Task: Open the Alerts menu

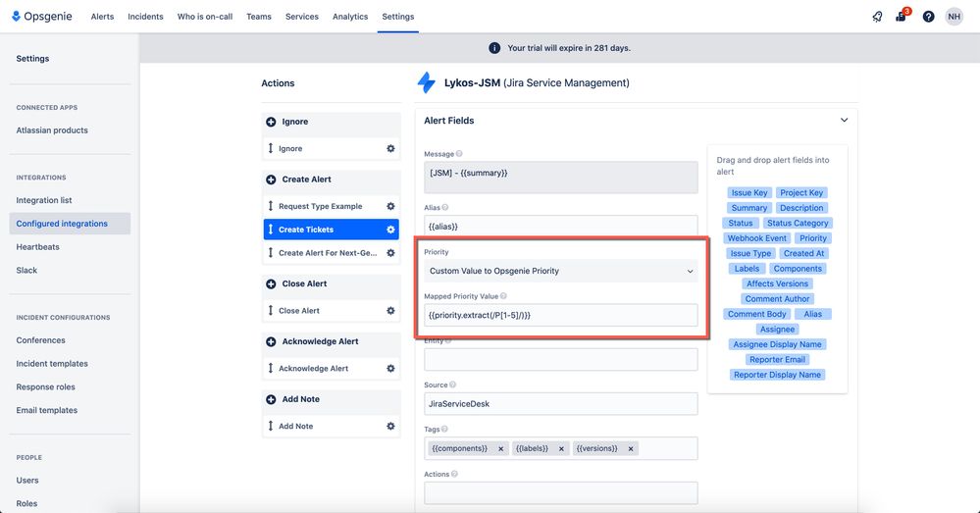Action: pos(102,17)
